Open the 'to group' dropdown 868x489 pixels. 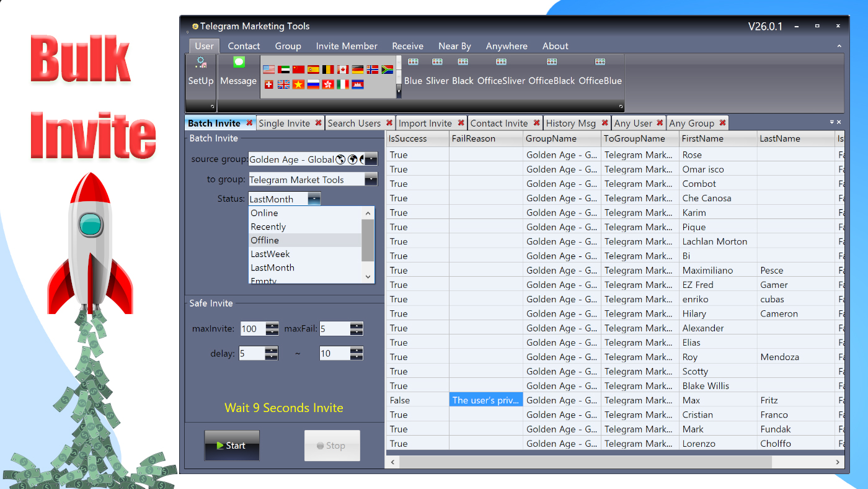pyautogui.click(x=370, y=179)
